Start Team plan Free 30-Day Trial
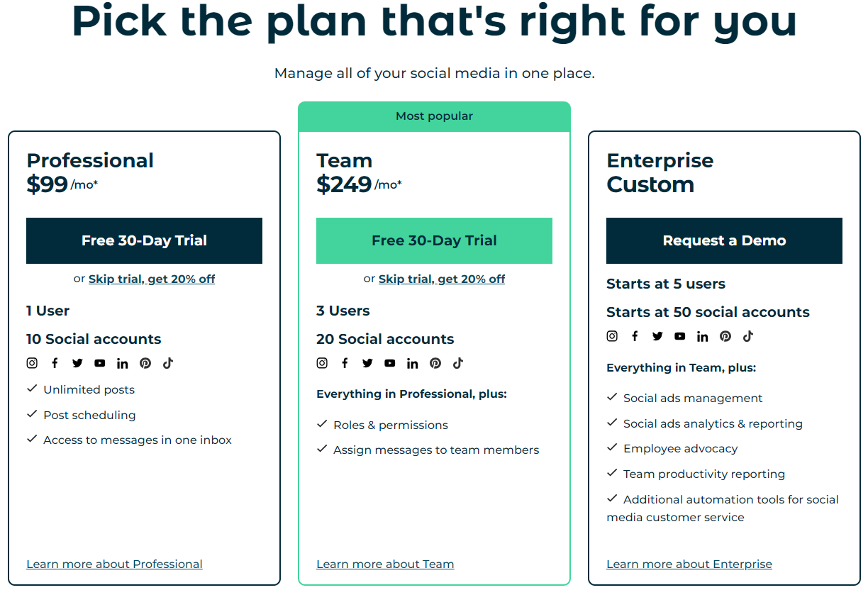The height and width of the screenshot is (590, 868). 434,240
